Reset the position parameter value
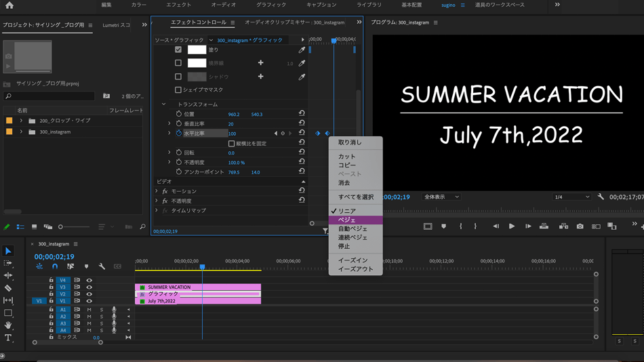 tap(302, 114)
